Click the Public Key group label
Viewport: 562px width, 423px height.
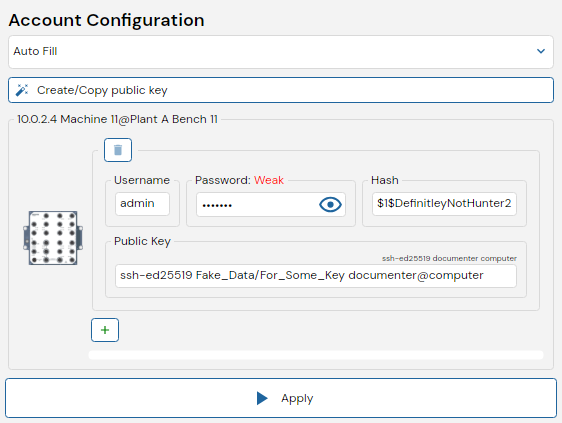[x=142, y=241]
